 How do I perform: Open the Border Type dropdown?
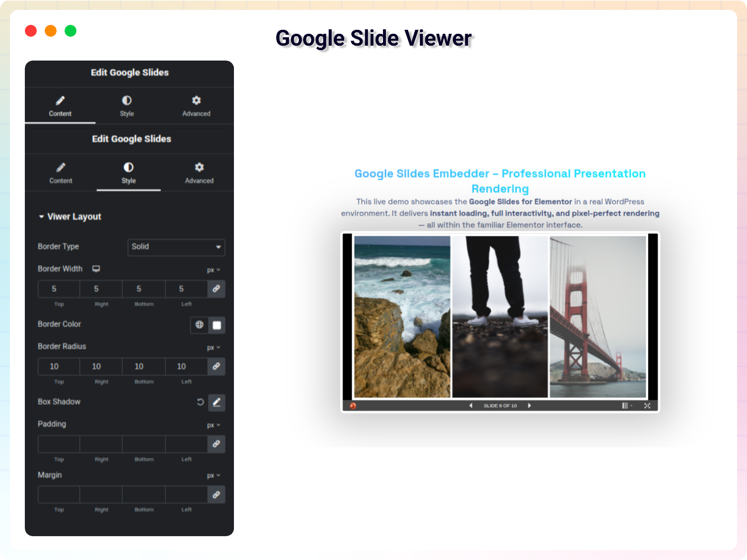[176, 247]
